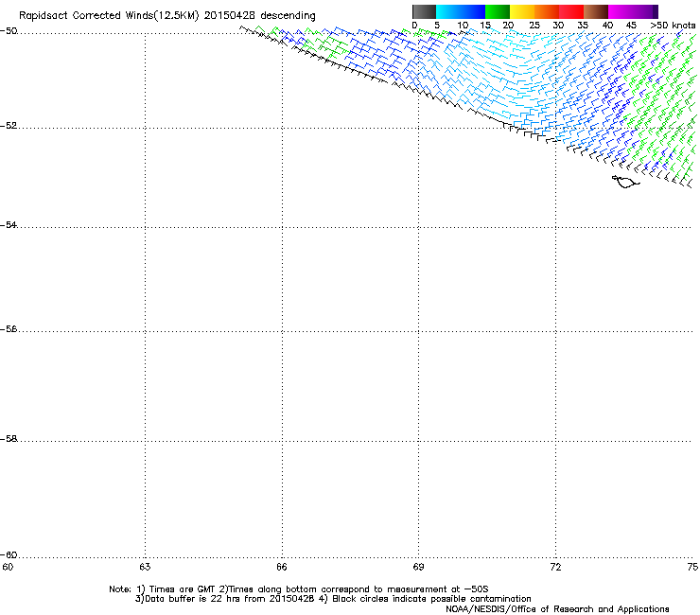700x615 pixels.
Task: Click the legend label '0'
Action: coord(414,26)
